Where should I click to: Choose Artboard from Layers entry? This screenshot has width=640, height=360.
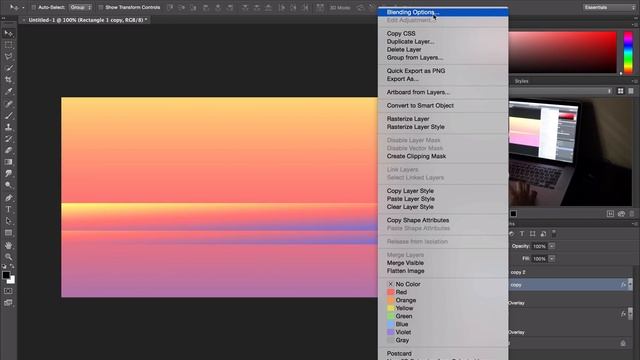coord(443,92)
